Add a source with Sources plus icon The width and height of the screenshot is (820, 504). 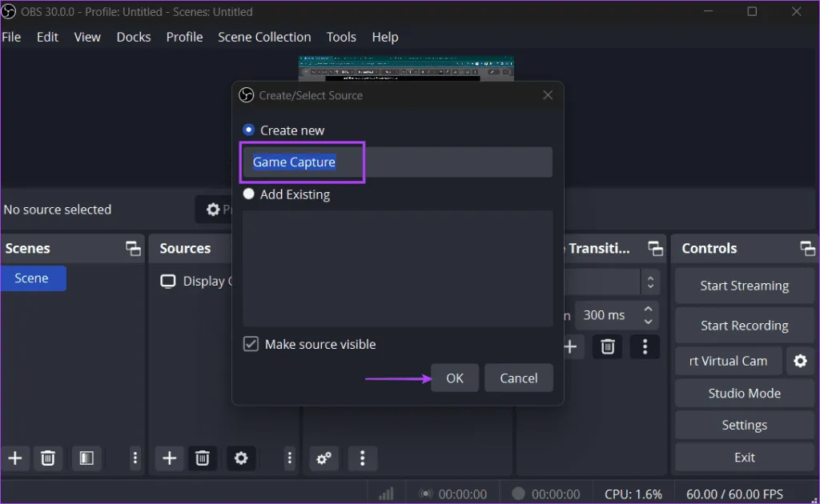pos(169,458)
